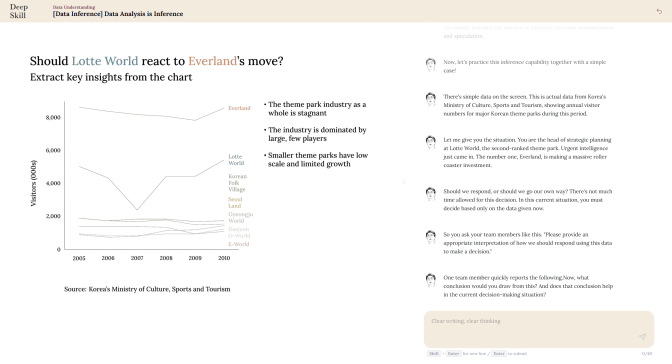
Task: Click the '4,000' y-axis label
Action: pyautogui.click(x=53, y=183)
